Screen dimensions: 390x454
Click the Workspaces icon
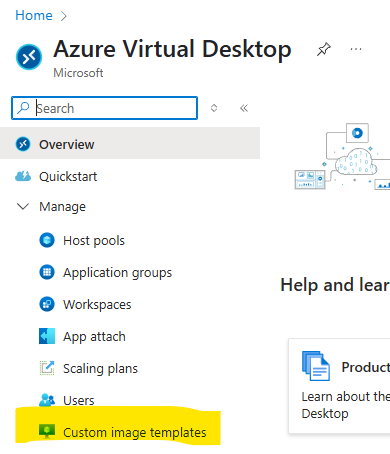click(47, 304)
